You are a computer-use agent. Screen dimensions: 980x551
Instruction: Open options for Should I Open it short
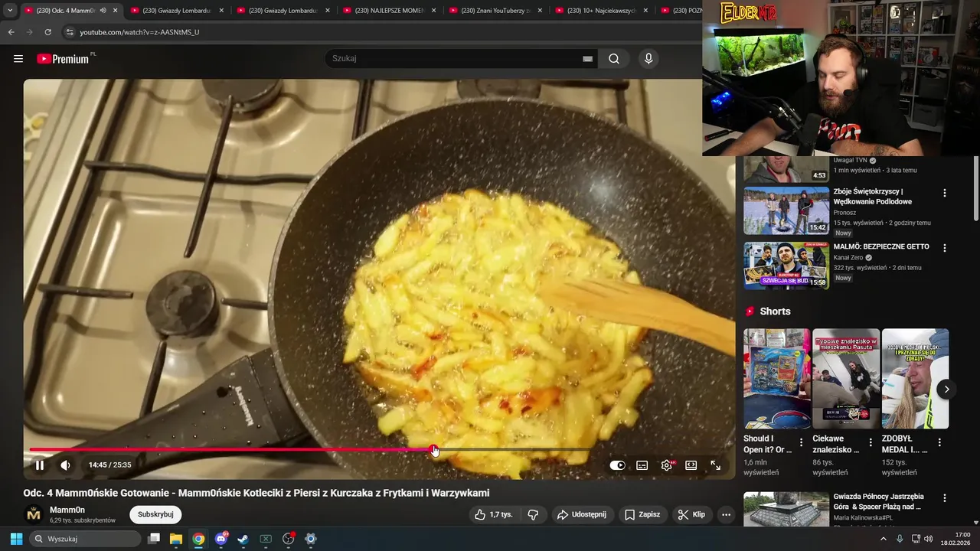point(802,442)
